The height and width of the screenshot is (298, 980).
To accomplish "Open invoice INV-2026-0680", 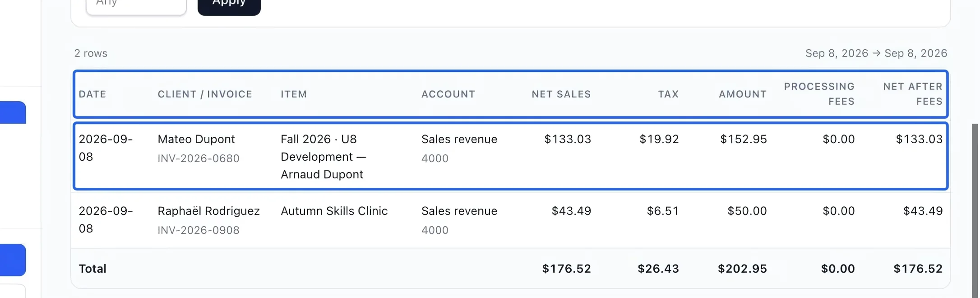I will point(199,158).
